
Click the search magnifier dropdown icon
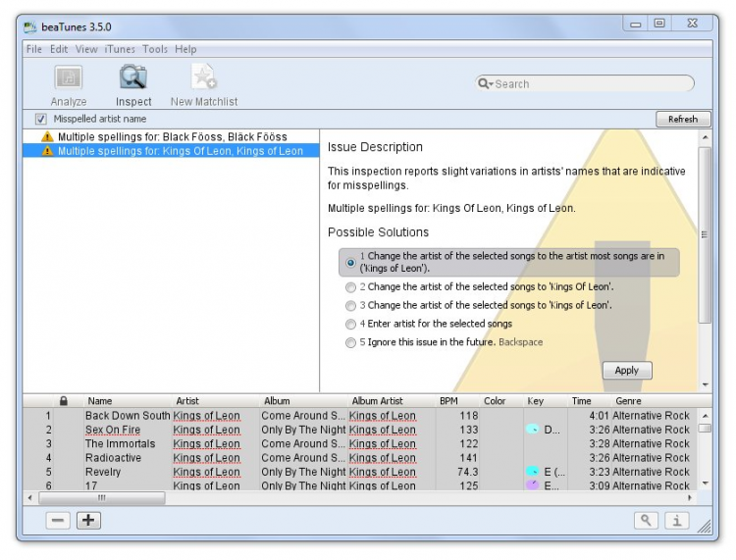coord(485,84)
